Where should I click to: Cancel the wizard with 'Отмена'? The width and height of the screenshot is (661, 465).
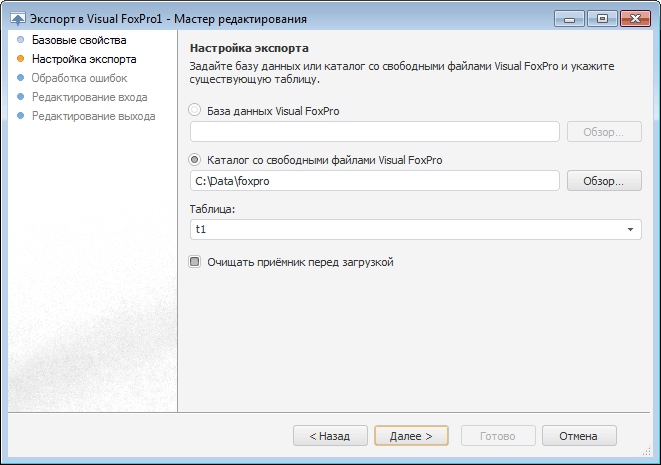point(579,436)
